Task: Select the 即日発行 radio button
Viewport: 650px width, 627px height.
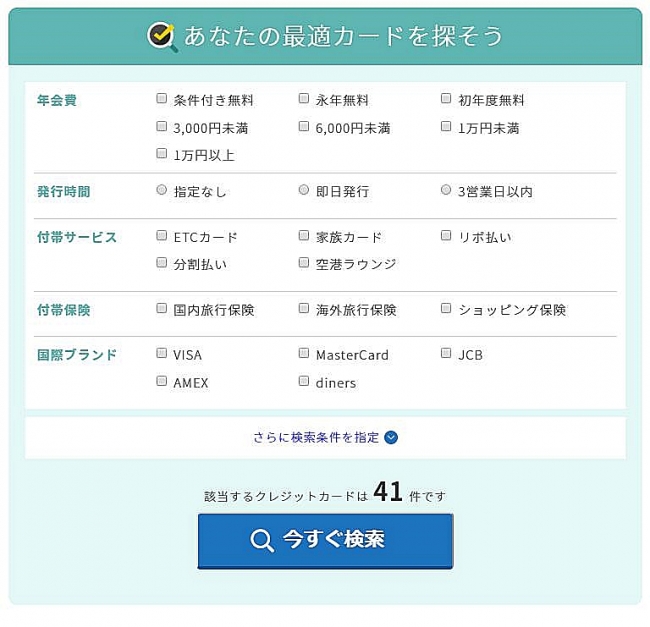Action: coord(304,190)
